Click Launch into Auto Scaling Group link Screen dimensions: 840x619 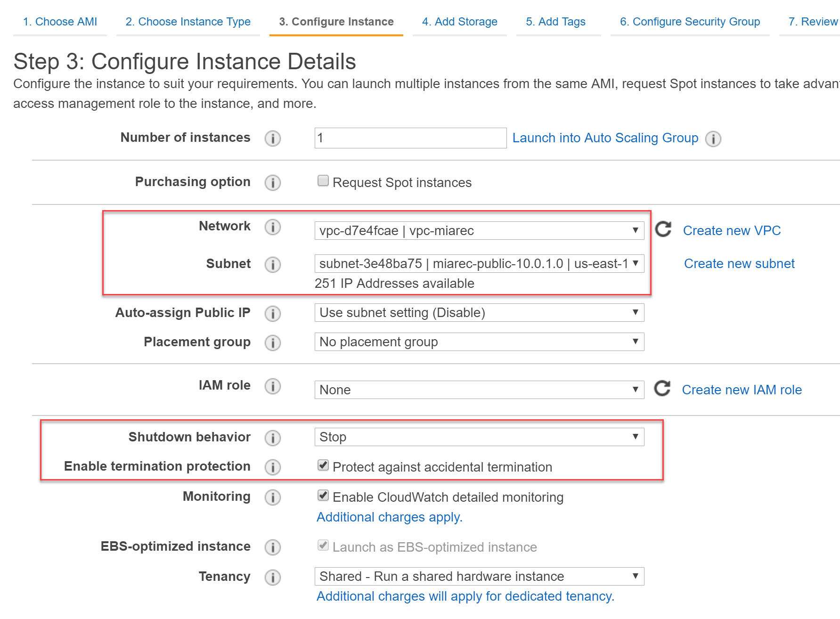(605, 138)
